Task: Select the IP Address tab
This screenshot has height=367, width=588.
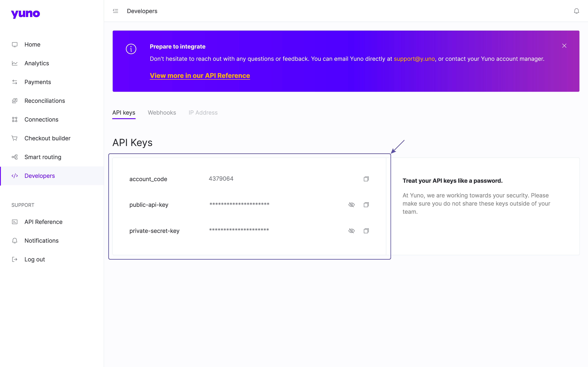Action: click(x=203, y=113)
